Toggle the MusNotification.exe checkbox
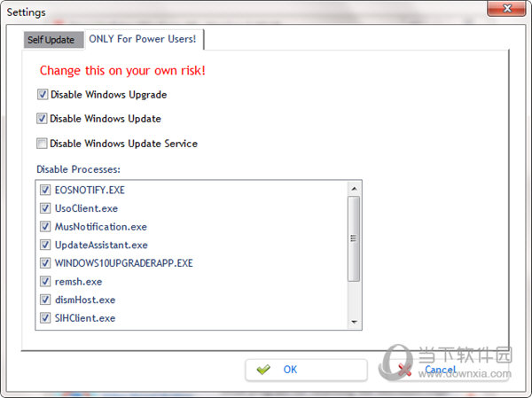Viewport: 532px width, 398px height. click(x=45, y=226)
